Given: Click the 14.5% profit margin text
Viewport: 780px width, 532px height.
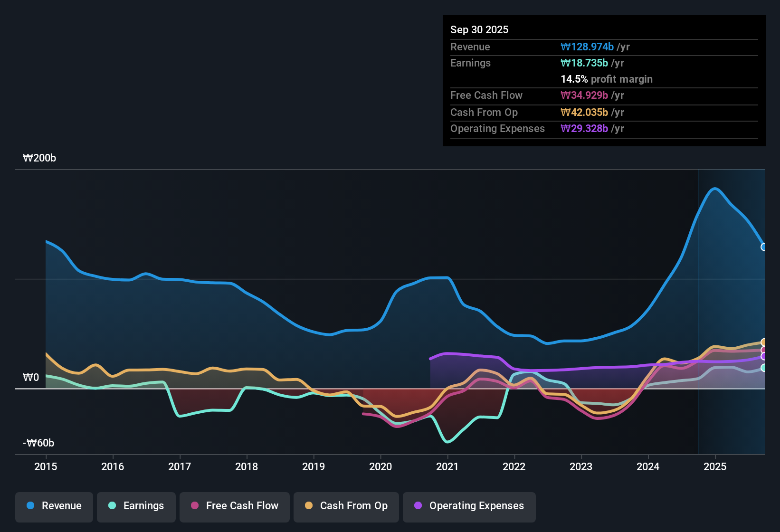Looking at the screenshot, I should [607, 79].
